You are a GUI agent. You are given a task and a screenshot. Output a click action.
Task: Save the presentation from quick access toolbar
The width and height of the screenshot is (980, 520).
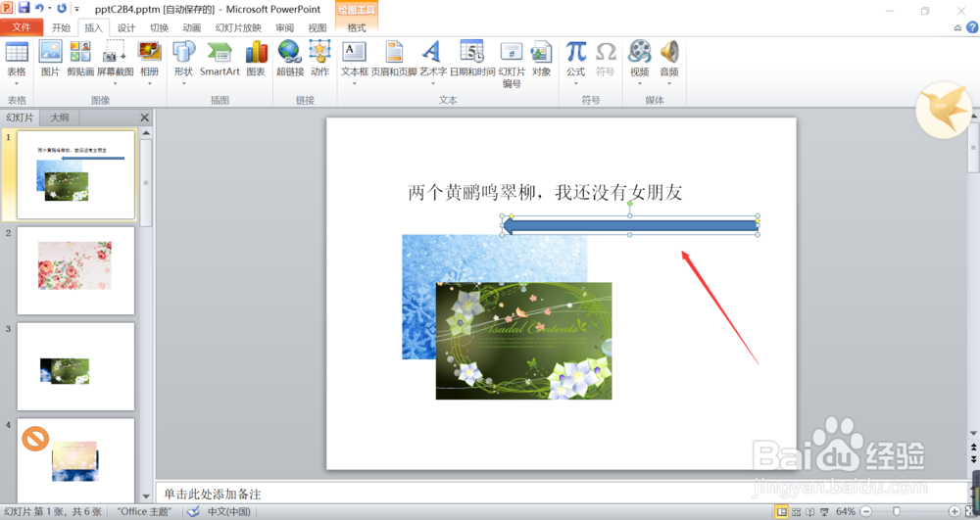click(x=24, y=8)
